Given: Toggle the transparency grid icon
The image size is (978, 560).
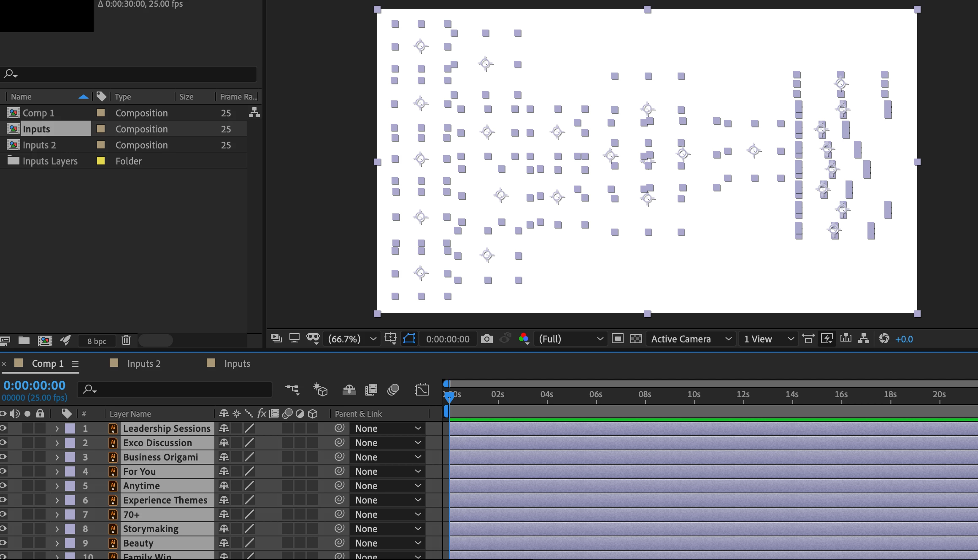Looking at the screenshot, I should 636,339.
